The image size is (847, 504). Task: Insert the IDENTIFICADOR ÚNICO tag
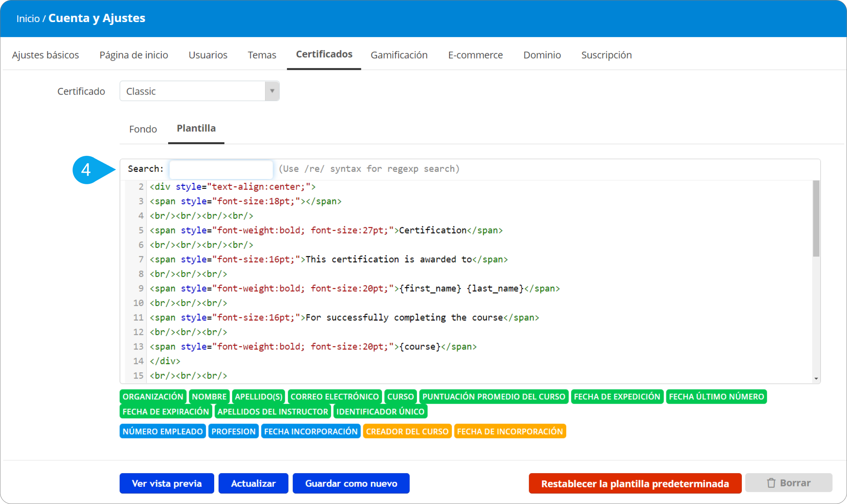click(380, 412)
